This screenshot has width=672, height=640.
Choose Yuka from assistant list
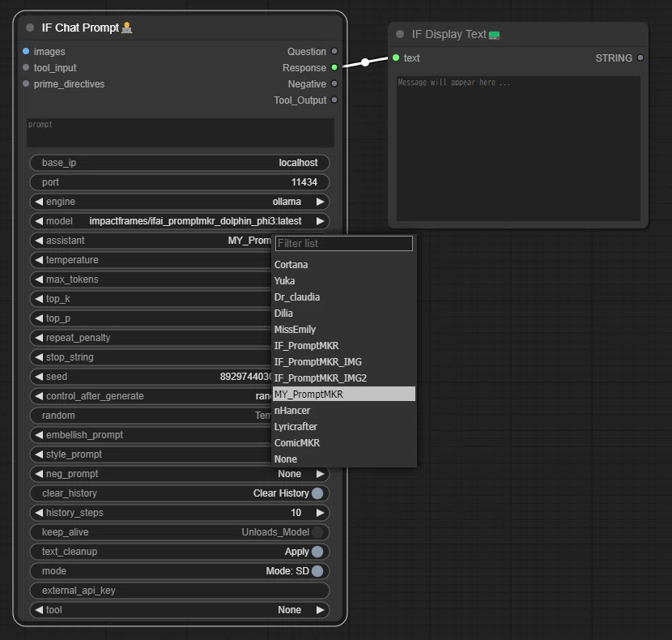point(344,281)
